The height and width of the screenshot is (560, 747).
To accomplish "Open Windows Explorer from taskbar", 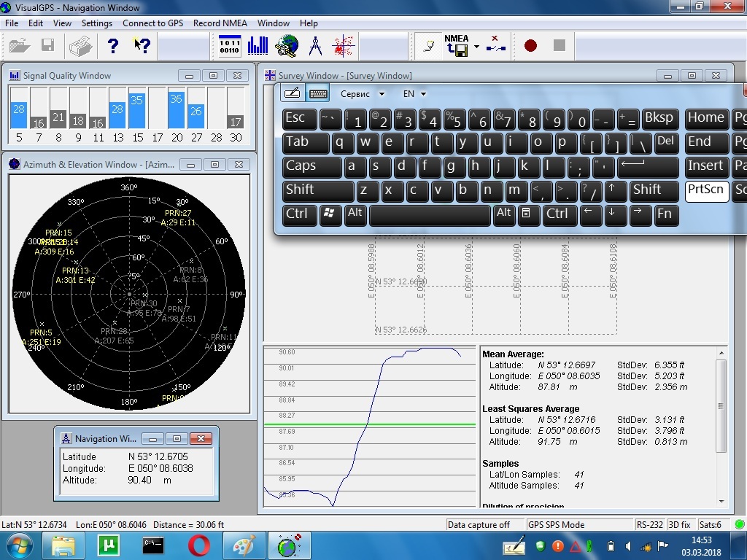I will click(63, 545).
